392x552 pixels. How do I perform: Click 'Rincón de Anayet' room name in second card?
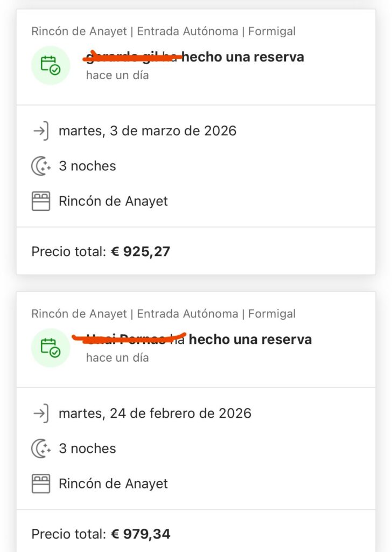[113, 484]
